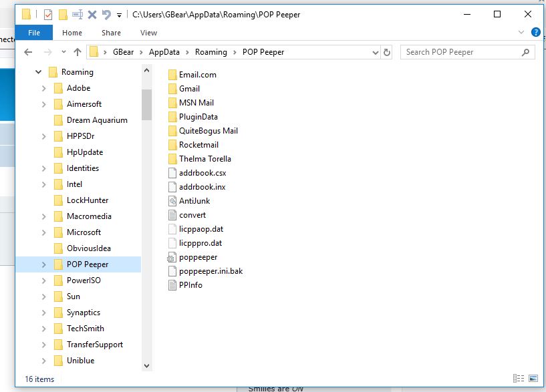The image size is (546, 392).
Task: Collapse the Roaming tree node
Action: pos(38,72)
